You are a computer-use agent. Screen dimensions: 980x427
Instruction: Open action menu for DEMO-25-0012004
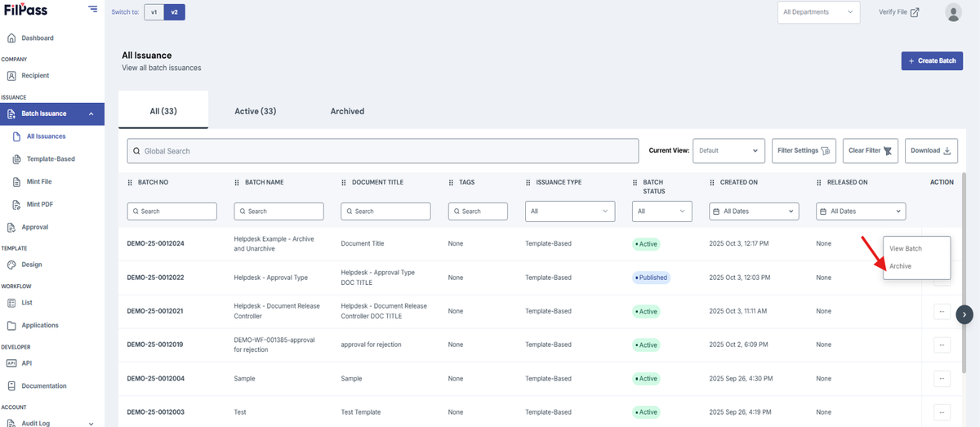click(x=942, y=378)
